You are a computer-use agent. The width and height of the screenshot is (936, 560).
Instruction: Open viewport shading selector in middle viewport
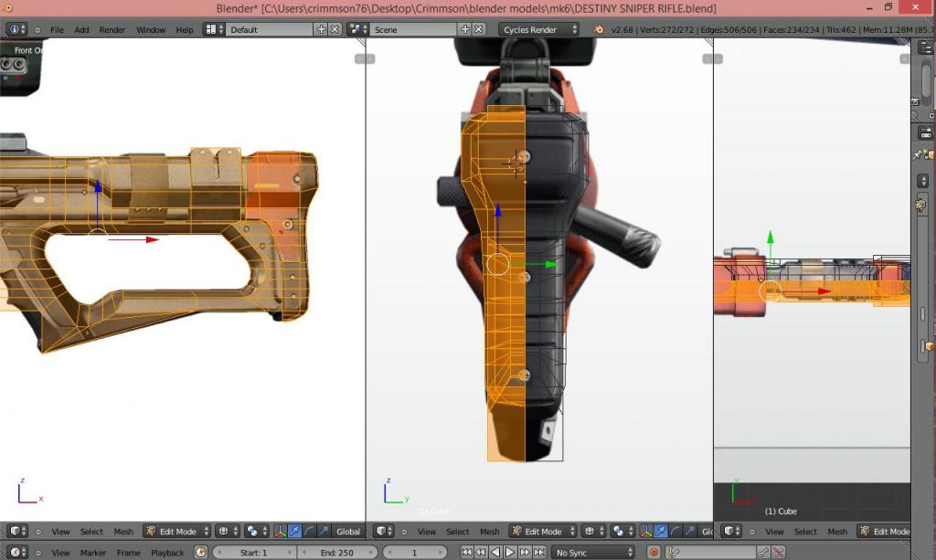coord(595,531)
